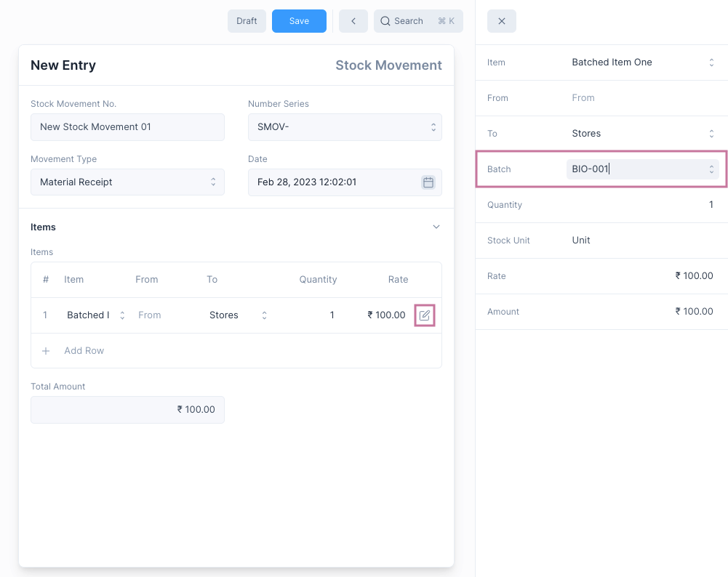Click the edit row icon in Items table
This screenshot has height=577, width=728.
point(425,315)
